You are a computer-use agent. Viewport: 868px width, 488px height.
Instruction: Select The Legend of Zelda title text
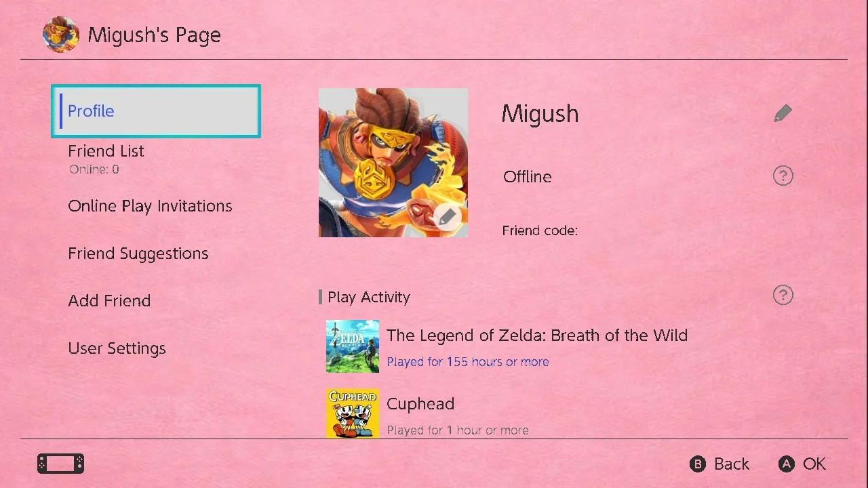536,335
